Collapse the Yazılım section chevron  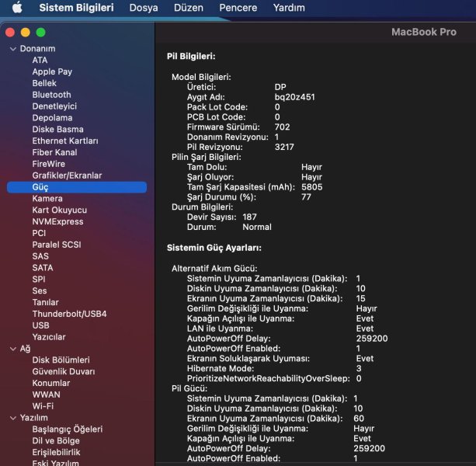pyautogui.click(x=12, y=418)
